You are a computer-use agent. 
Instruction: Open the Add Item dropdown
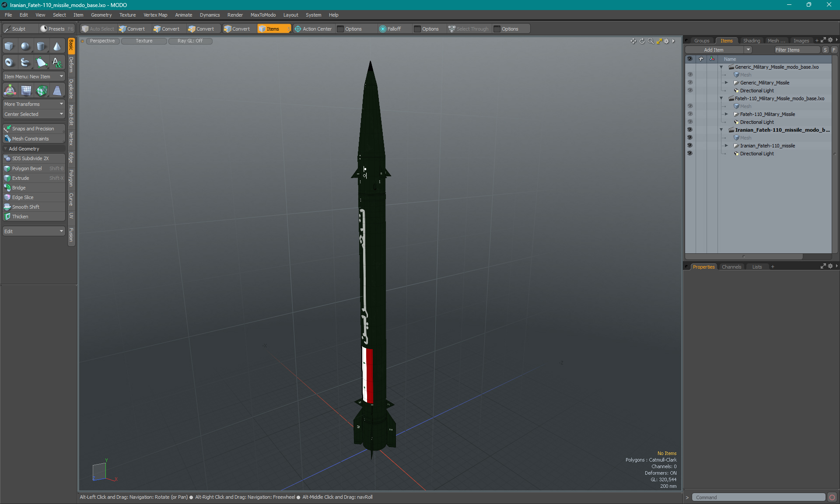point(718,50)
